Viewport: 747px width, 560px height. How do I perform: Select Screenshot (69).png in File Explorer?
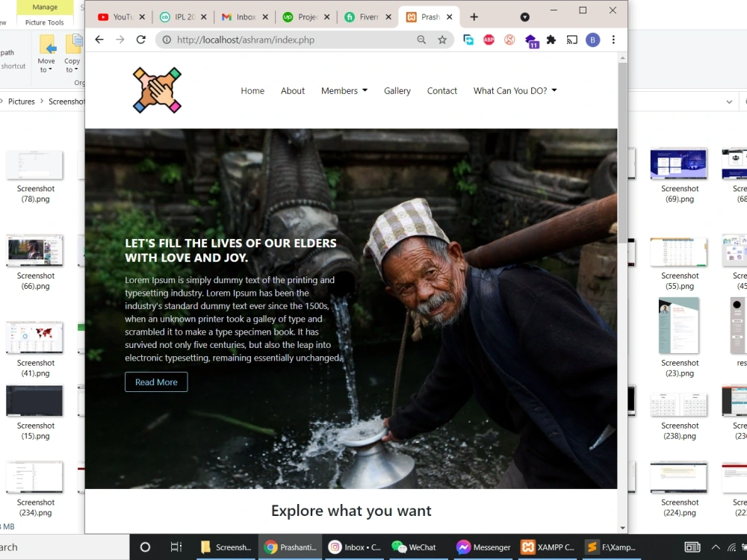[x=679, y=175]
